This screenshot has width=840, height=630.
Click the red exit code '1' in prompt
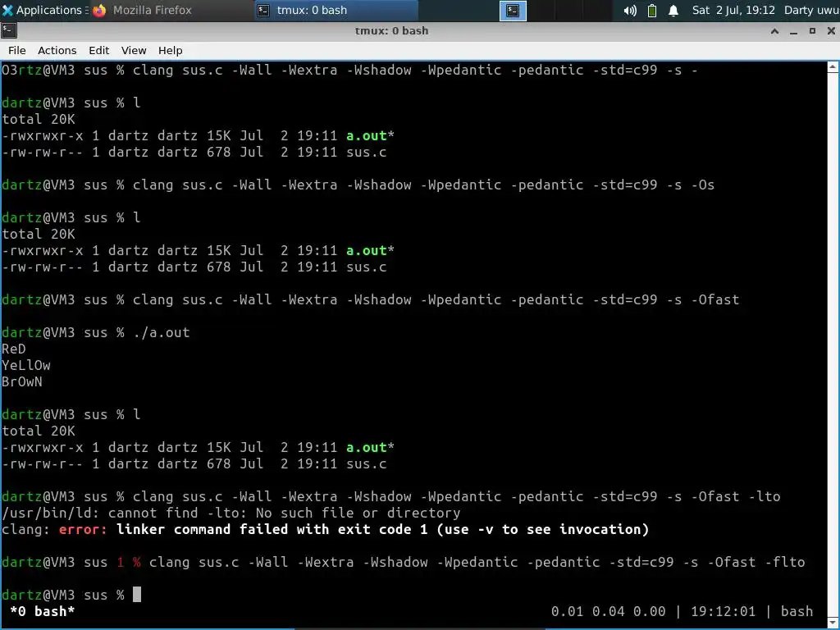[x=120, y=562]
